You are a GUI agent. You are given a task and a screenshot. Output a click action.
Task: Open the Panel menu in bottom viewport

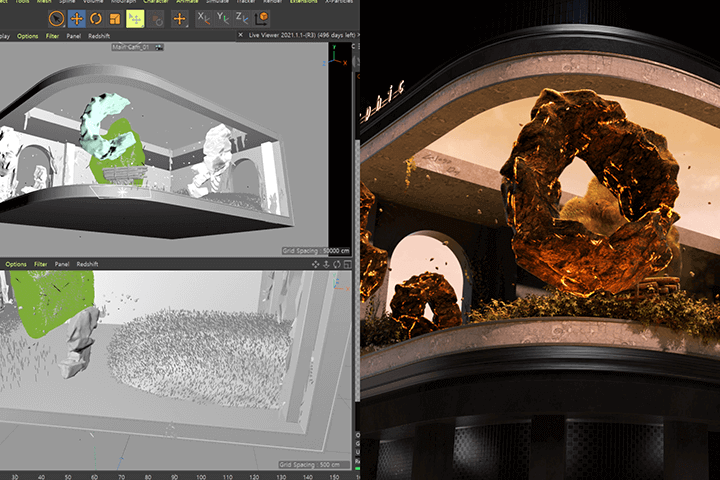62,264
